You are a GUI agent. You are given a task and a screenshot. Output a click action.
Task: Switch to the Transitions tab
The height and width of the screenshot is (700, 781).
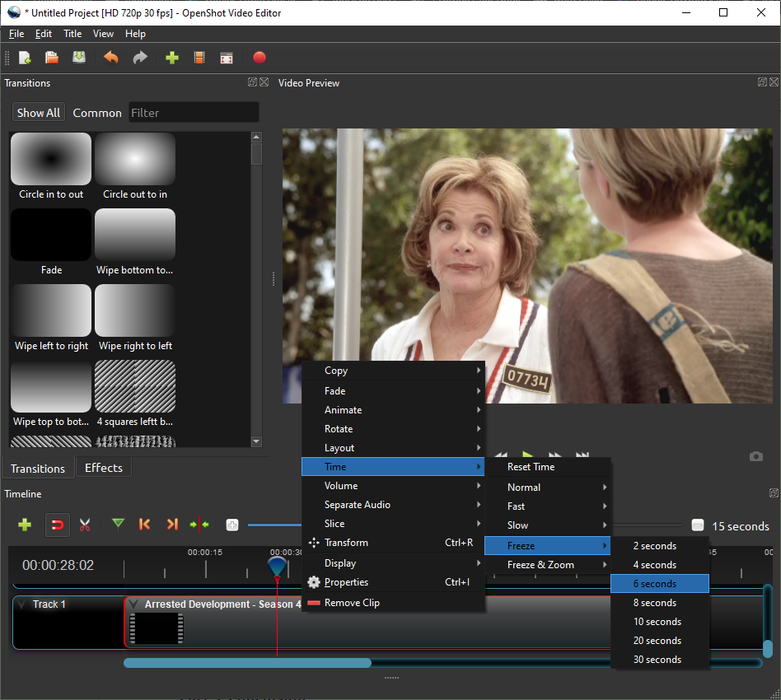click(38, 469)
